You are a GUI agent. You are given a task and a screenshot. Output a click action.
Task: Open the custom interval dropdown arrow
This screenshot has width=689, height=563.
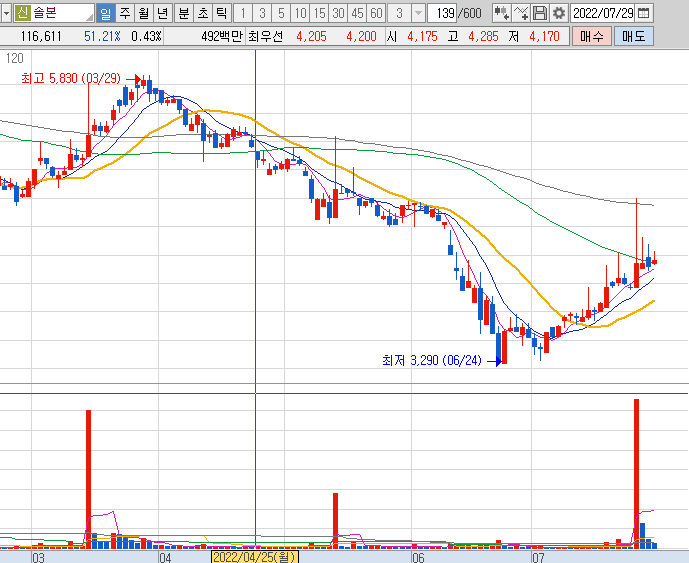tap(419, 13)
